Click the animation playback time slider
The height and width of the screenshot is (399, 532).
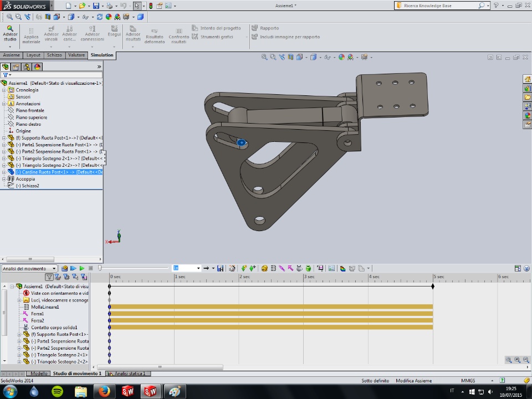100,268
